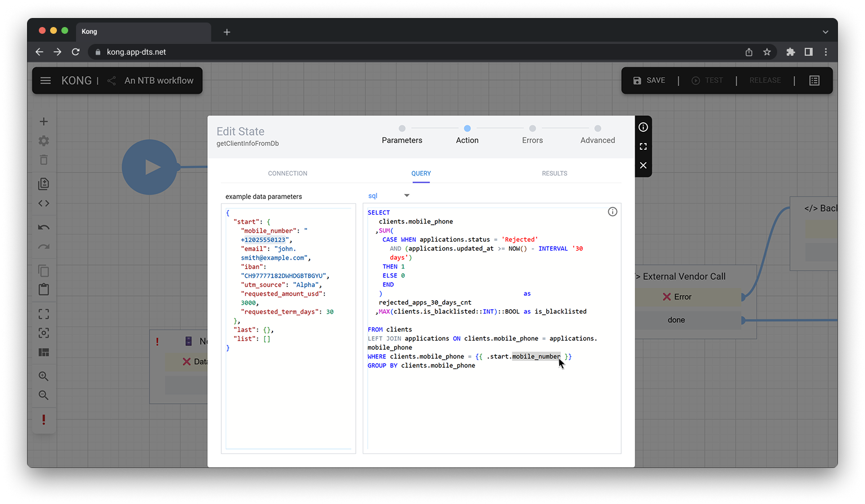Open workflow settings gear icon

43,141
